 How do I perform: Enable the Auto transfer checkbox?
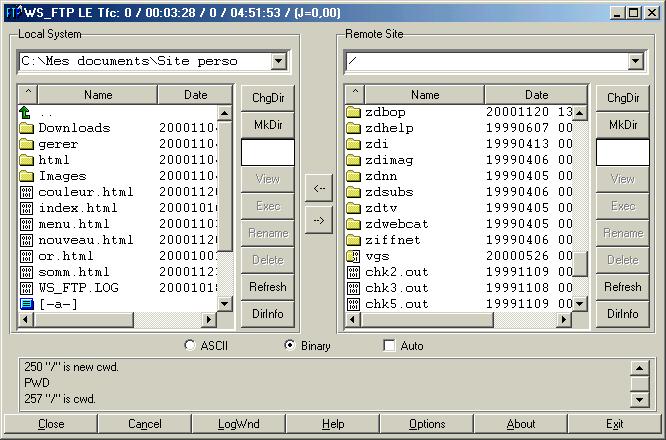(x=390, y=346)
